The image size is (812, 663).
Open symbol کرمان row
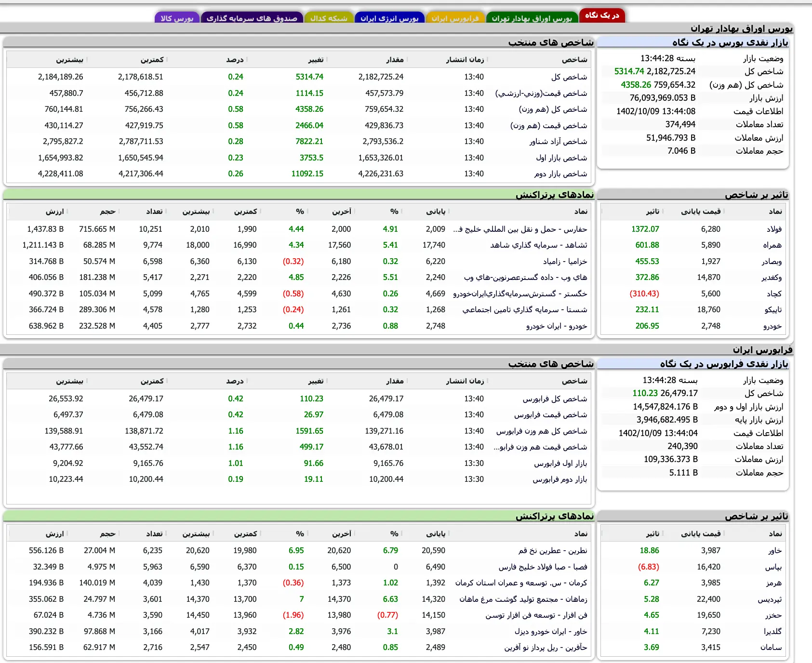click(x=521, y=583)
